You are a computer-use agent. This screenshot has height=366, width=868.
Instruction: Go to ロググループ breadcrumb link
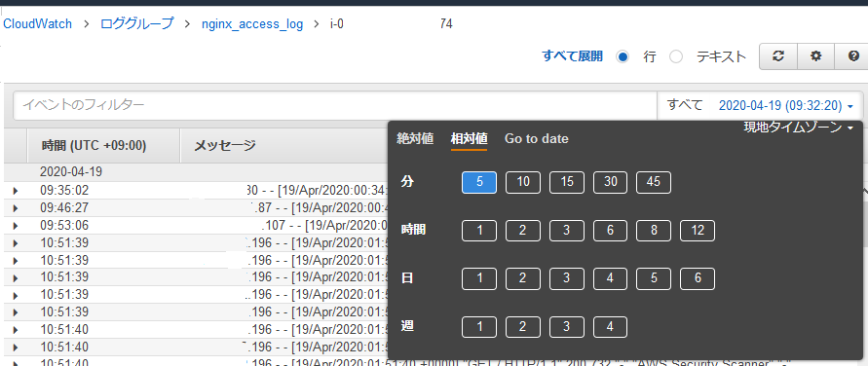136,24
